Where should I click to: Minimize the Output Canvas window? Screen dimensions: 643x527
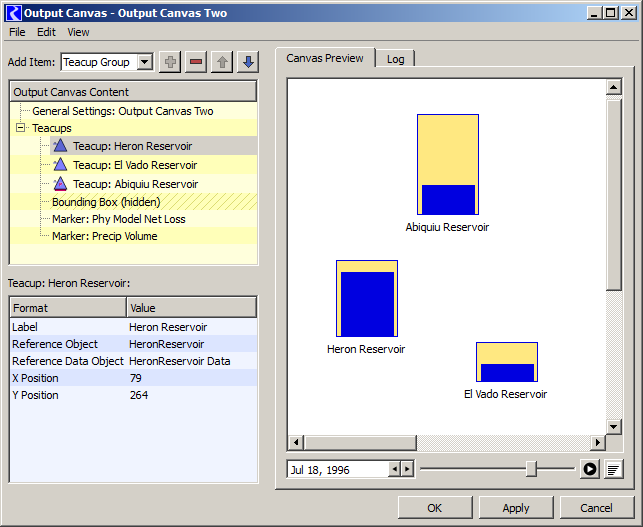point(593,13)
